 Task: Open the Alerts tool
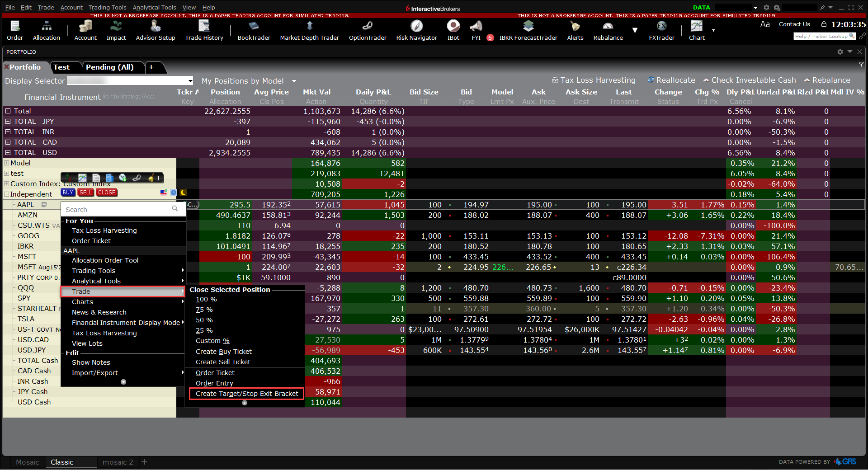[575, 31]
